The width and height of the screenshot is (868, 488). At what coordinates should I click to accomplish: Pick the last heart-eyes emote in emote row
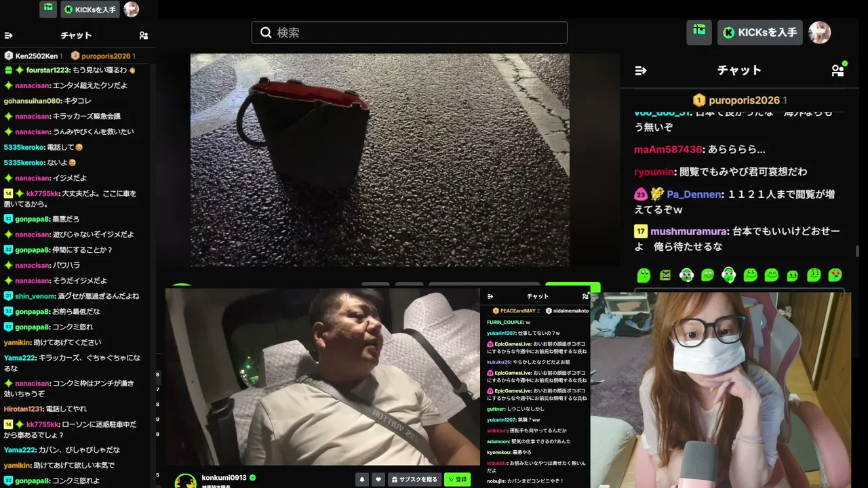835,274
